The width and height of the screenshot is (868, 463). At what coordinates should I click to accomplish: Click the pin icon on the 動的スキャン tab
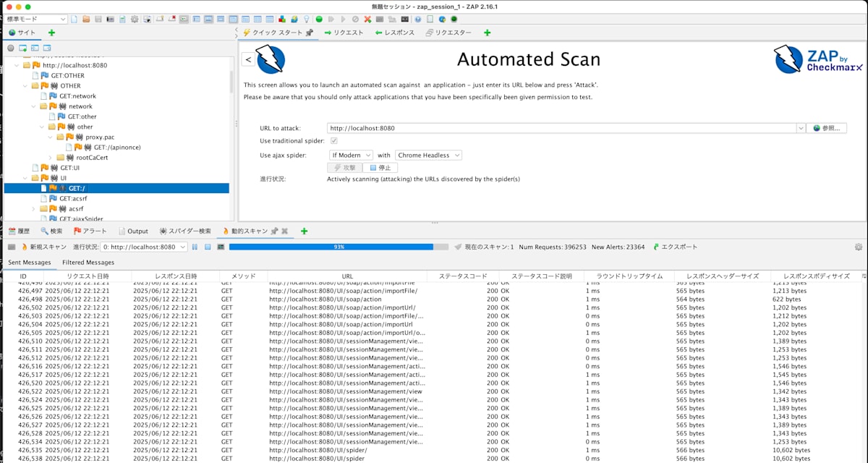coord(274,231)
